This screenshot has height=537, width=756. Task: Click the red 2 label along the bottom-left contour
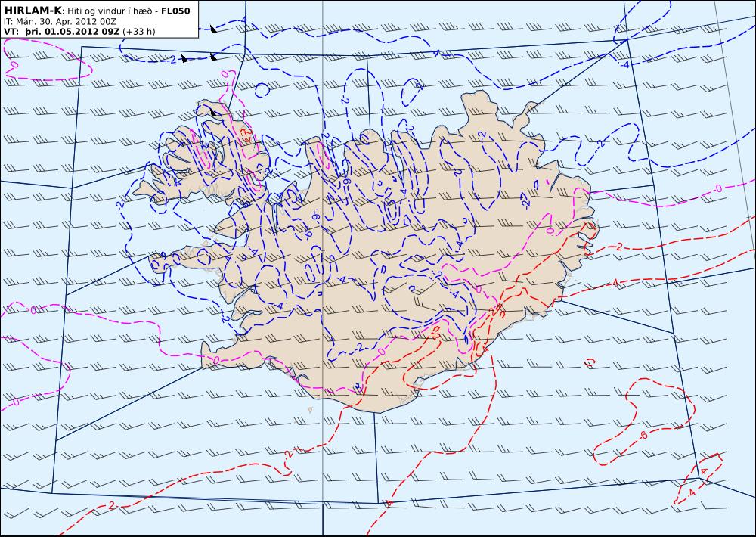tap(111, 505)
